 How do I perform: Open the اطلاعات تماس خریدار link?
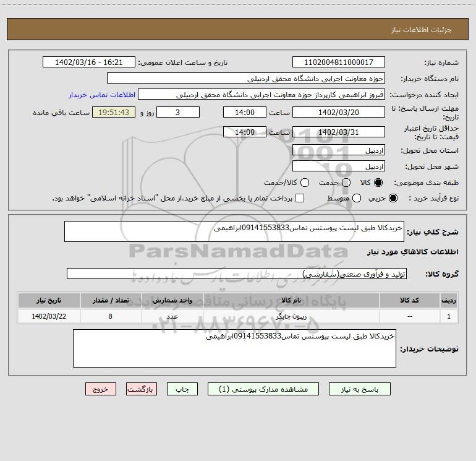pyautogui.click(x=102, y=95)
